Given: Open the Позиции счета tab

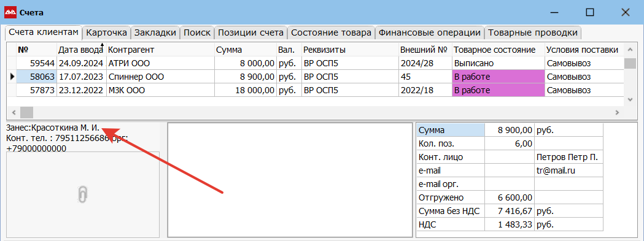Looking at the screenshot, I should click(250, 33).
